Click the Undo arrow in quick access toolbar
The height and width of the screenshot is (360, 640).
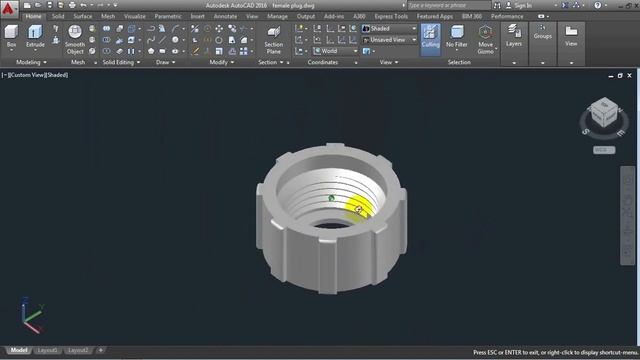[83, 5]
